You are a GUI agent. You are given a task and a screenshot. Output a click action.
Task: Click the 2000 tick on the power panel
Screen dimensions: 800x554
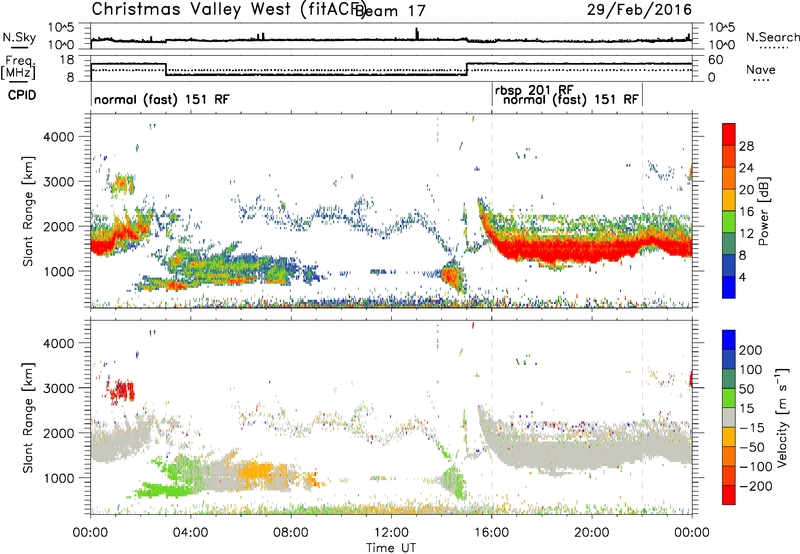coord(58,226)
